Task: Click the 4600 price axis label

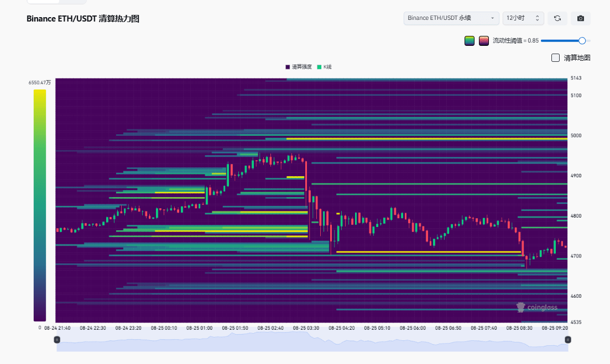Action: [576, 296]
